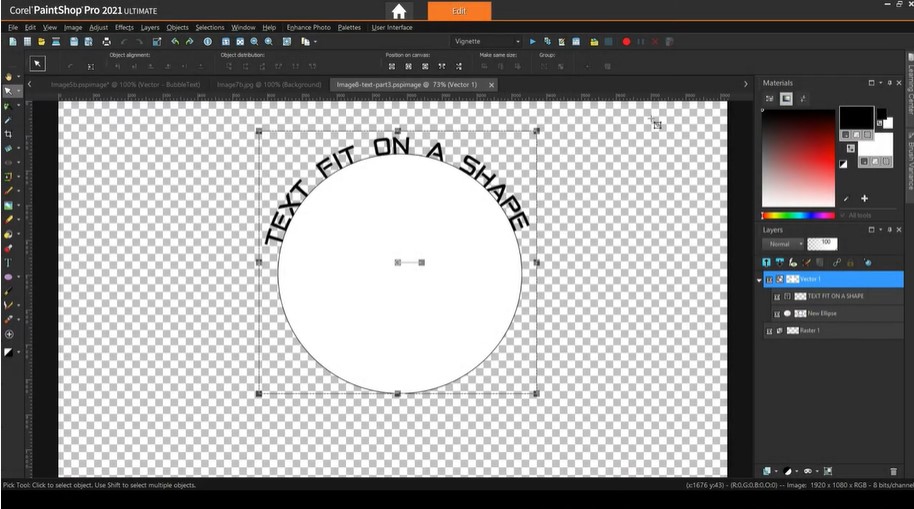
Task: Switch to Image7b.jpg tab
Action: (x=269, y=85)
